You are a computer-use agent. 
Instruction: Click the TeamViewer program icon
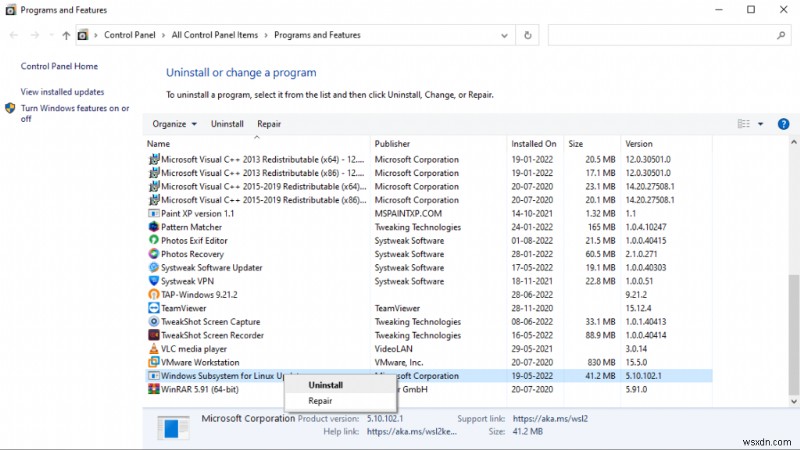click(x=153, y=308)
